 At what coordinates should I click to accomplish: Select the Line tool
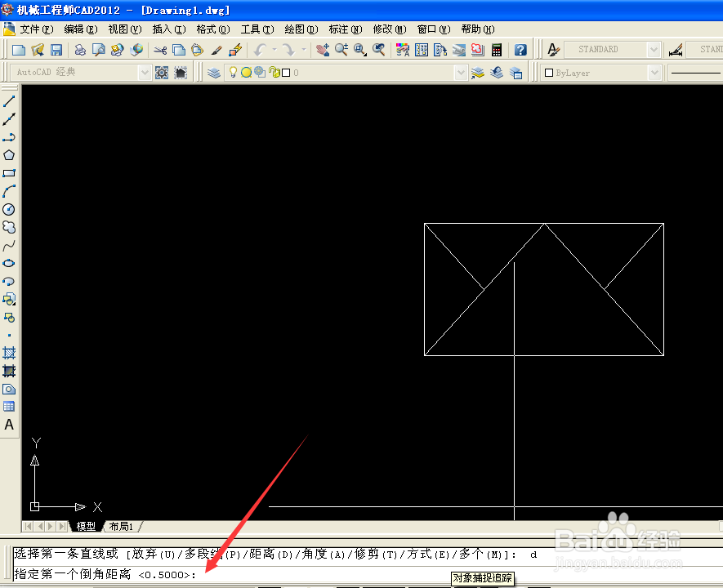coord(9,101)
